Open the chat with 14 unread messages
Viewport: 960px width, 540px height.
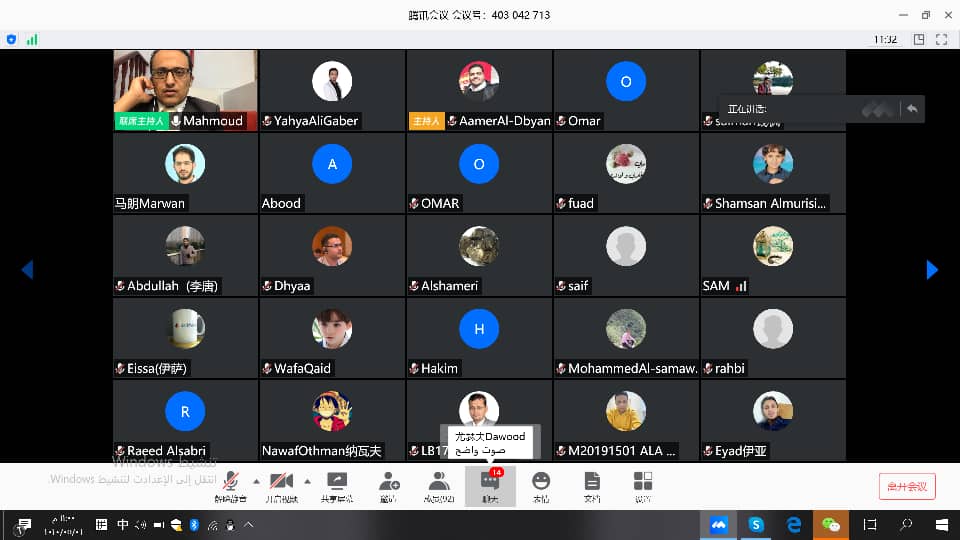pos(490,485)
